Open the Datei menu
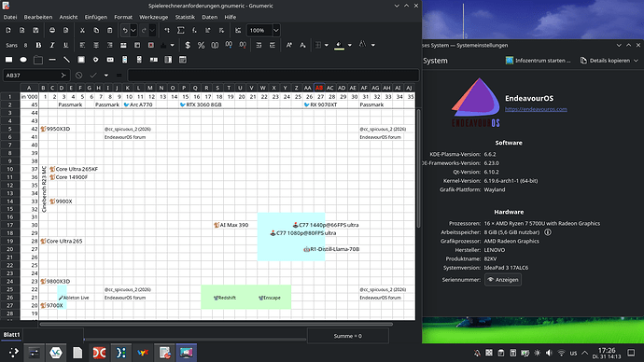This screenshot has height=362, width=644. tap(10, 17)
